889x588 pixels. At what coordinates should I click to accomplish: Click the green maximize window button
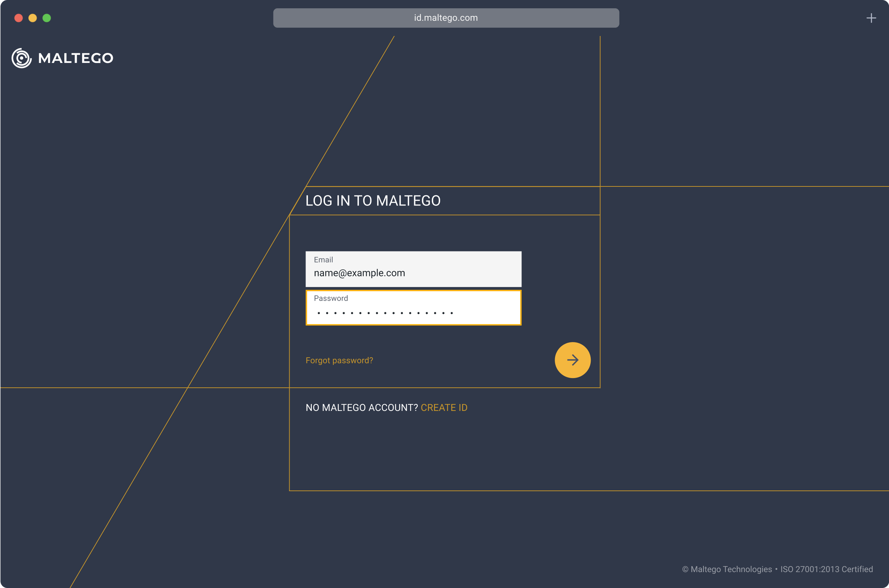click(x=47, y=18)
